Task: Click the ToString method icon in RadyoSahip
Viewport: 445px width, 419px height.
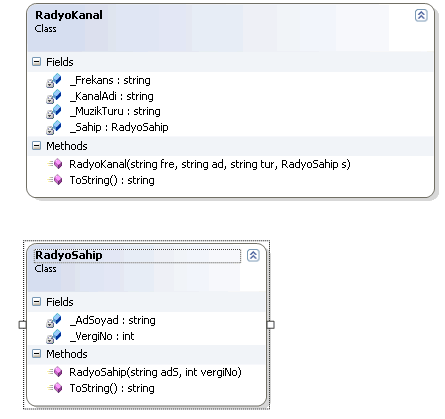Action: click(55, 388)
